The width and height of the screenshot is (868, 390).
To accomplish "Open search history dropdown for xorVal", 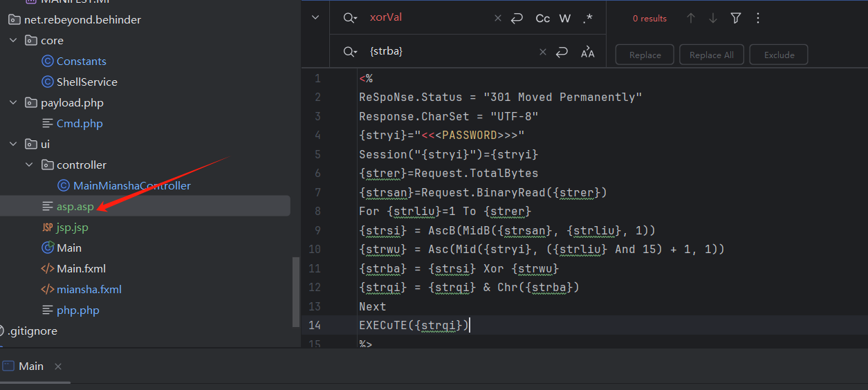I will click(350, 19).
